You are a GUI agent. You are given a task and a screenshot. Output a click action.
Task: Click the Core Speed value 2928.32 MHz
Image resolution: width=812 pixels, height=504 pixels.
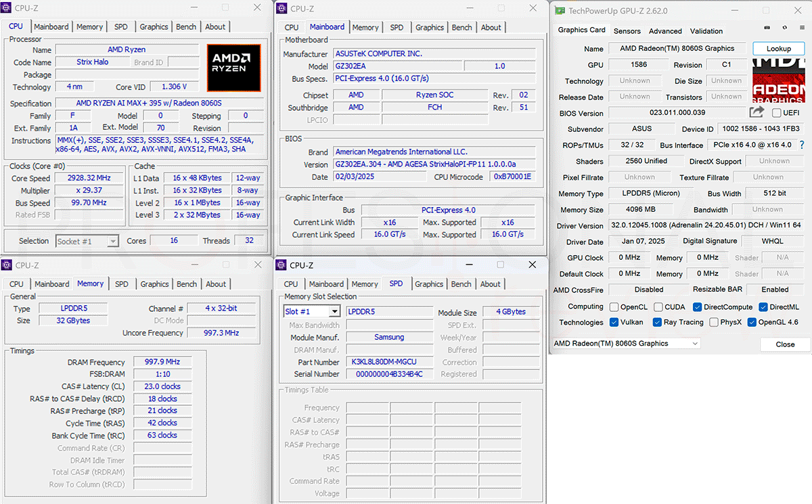(x=89, y=178)
